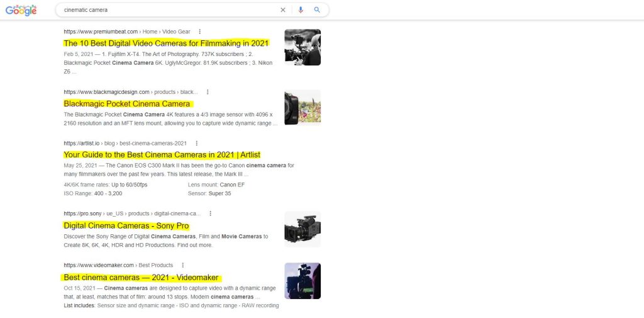
Task: Click the magnifying glass search button
Action: coord(317,10)
